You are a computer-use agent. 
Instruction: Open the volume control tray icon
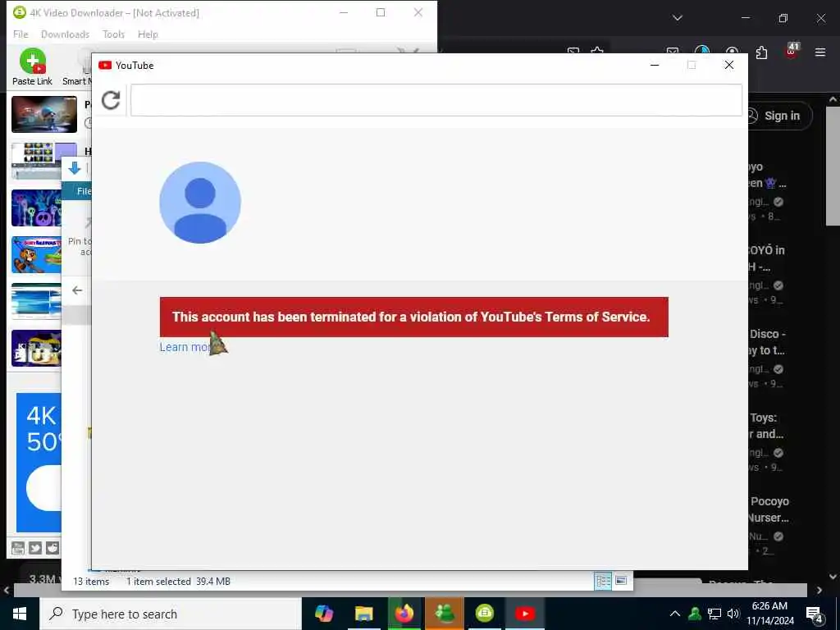click(x=733, y=614)
